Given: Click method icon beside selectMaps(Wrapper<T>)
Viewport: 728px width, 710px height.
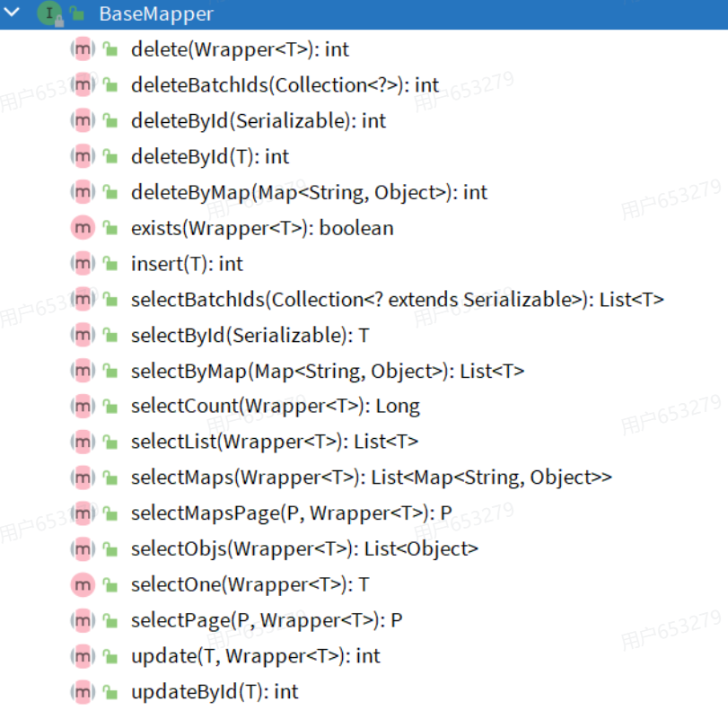Looking at the screenshot, I should tap(83, 478).
